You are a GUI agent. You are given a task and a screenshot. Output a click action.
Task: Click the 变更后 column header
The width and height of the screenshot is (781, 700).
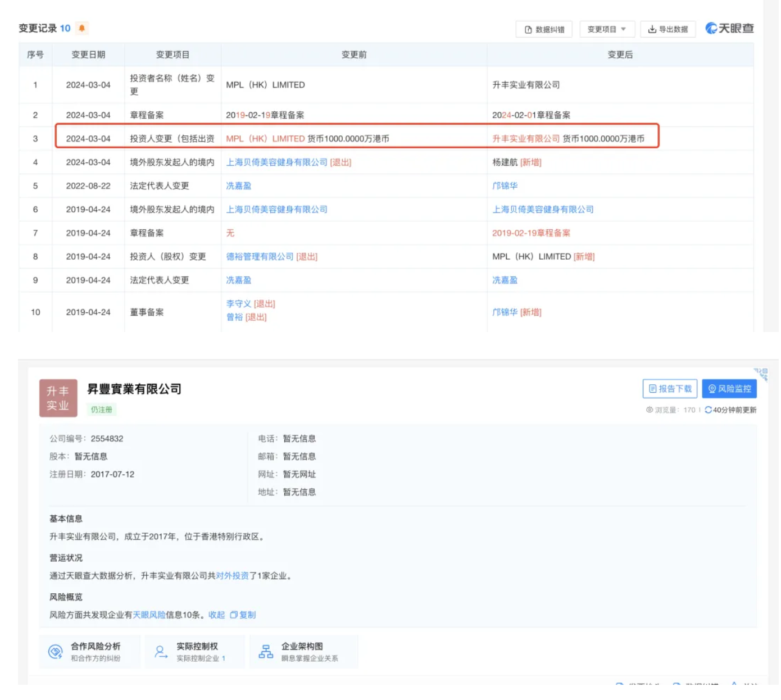point(620,54)
